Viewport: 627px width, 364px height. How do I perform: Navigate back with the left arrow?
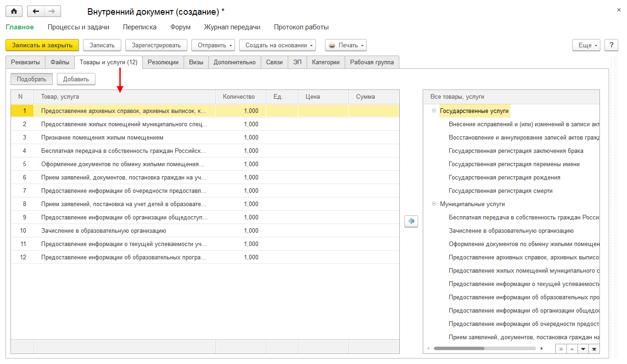[36, 11]
